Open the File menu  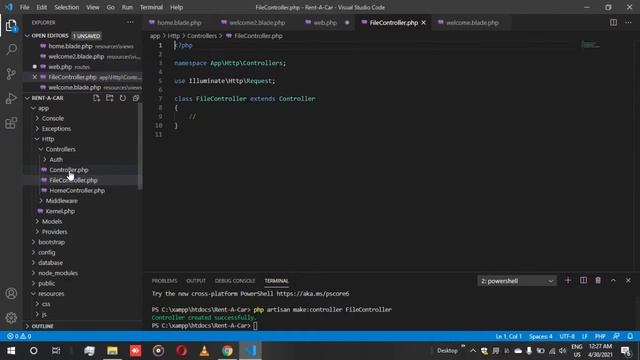24,7
